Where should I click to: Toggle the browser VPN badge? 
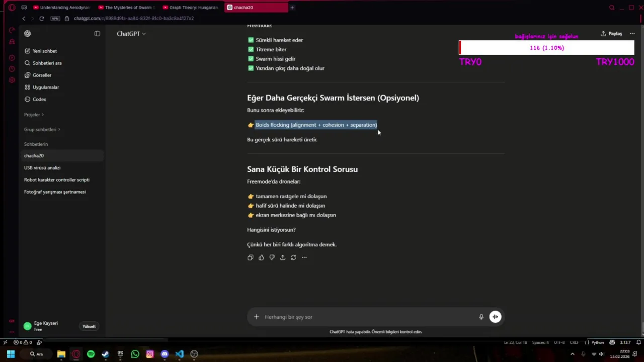tap(55, 19)
